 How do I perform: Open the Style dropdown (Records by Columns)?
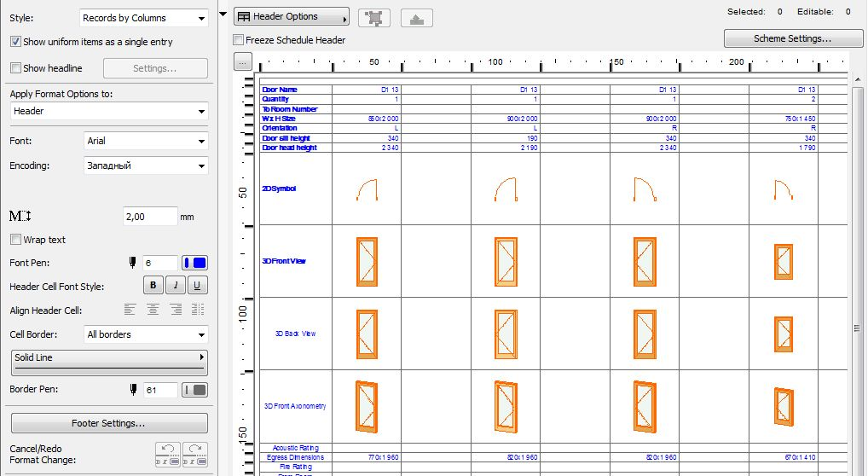coord(144,18)
